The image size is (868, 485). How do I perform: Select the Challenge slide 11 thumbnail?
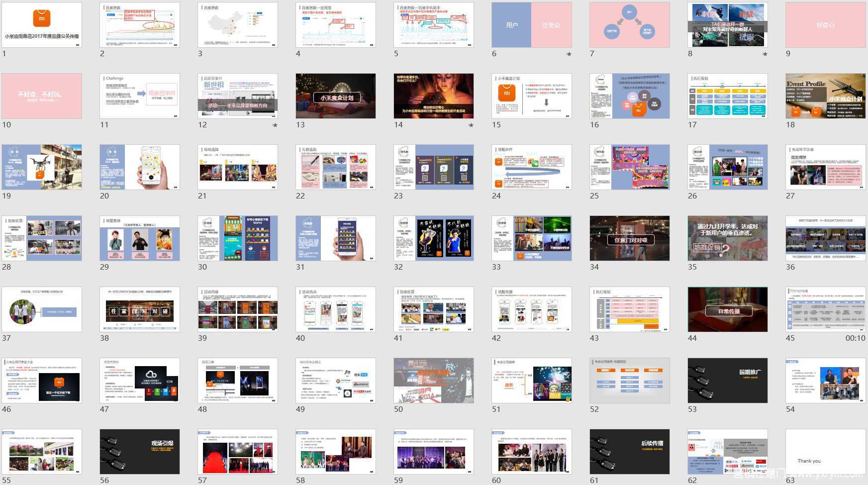140,96
